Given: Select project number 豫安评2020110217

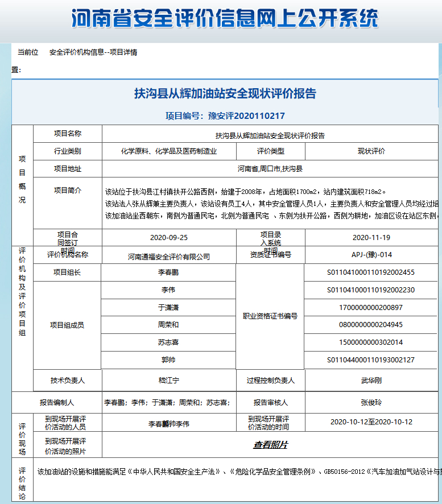Looking at the screenshot, I should click(x=246, y=115).
